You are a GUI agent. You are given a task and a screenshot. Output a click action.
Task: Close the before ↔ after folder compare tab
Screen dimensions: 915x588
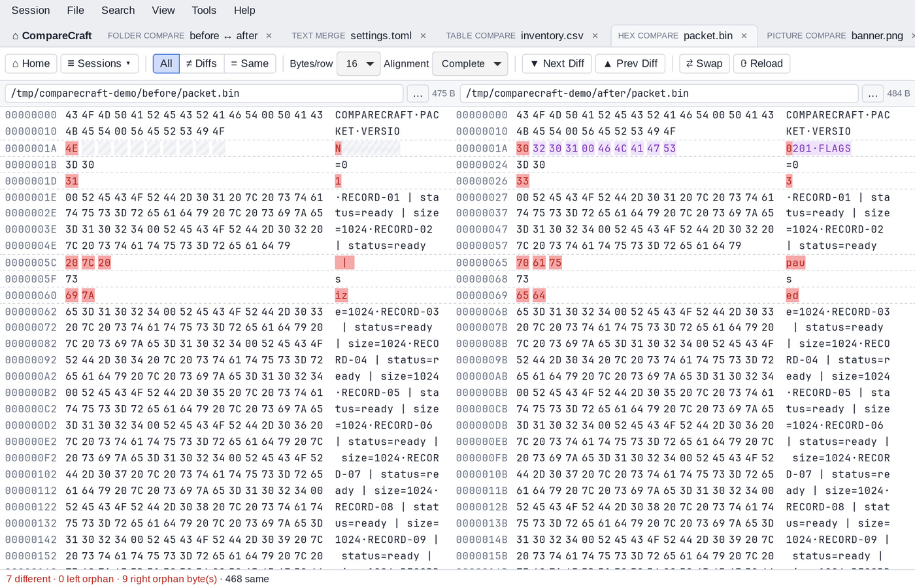point(269,36)
